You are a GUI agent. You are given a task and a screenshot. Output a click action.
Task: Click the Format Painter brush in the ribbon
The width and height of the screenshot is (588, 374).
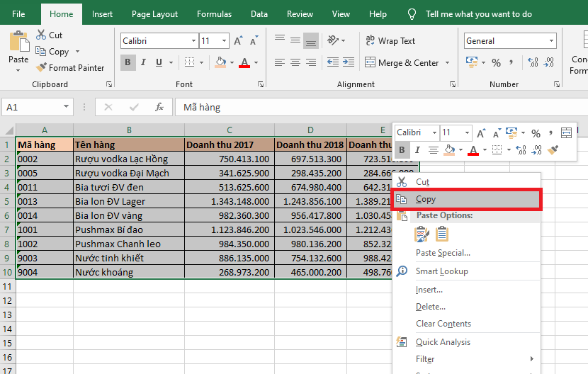[40, 68]
